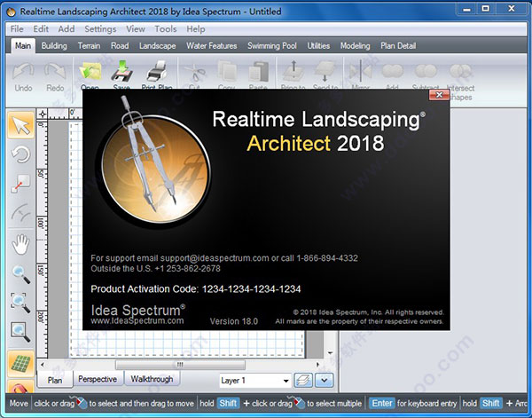
Task: Click the Product Activation Code 1234-1234-1234-1234 text
Action: click(196, 289)
